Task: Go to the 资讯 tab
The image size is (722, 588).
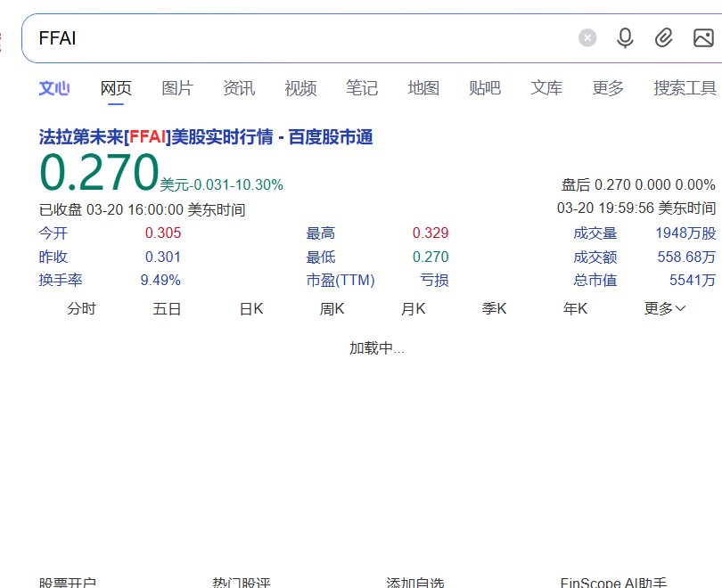Action: tap(239, 88)
